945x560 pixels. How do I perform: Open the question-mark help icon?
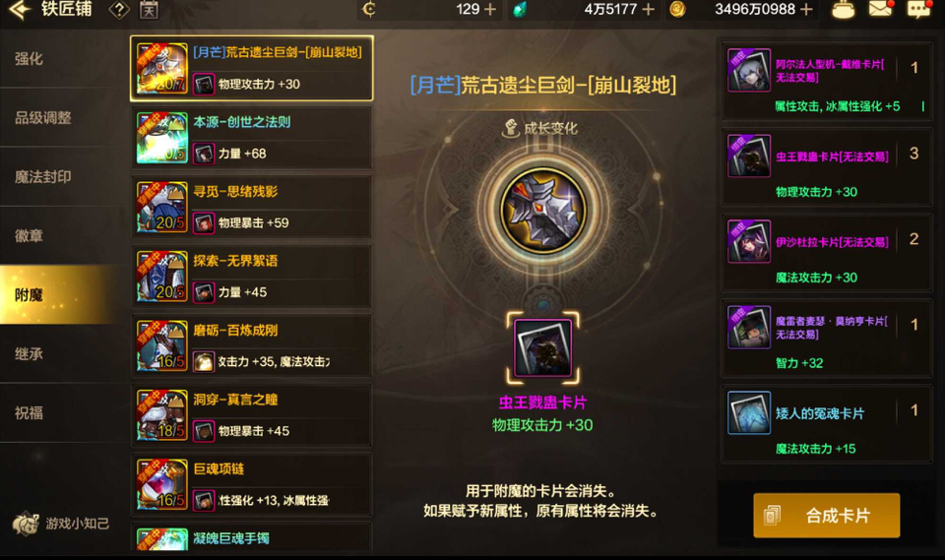point(119,9)
